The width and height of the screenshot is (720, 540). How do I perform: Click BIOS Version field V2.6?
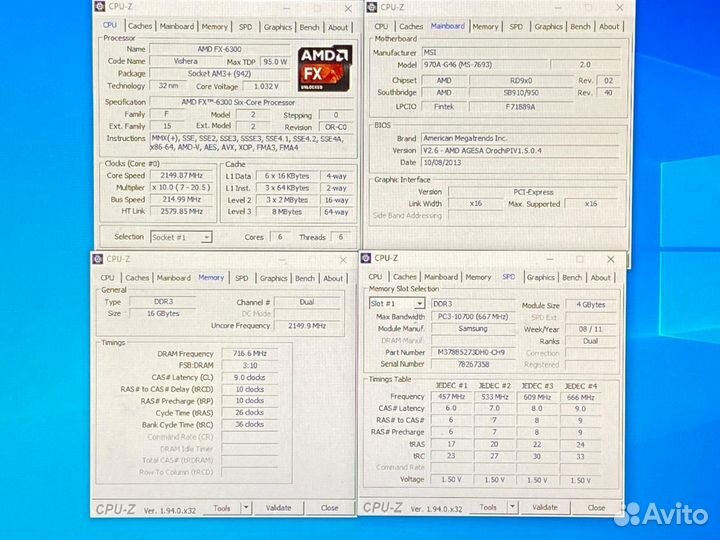[521, 150]
